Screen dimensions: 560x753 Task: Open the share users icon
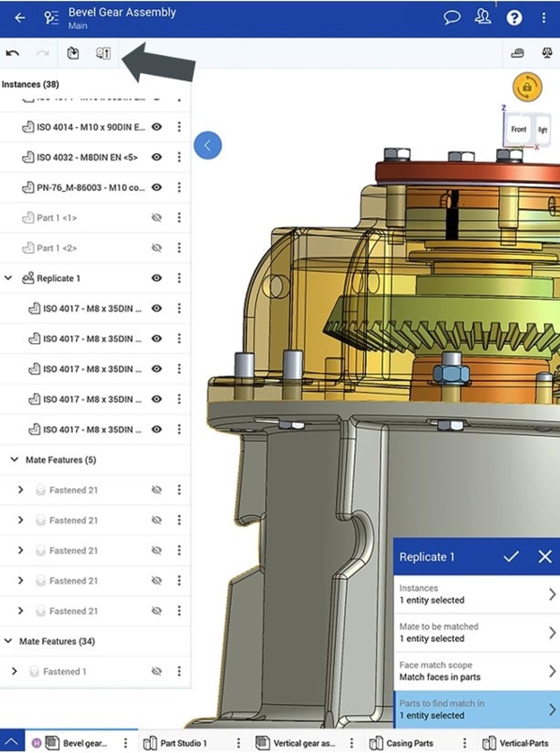coord(483,18)
